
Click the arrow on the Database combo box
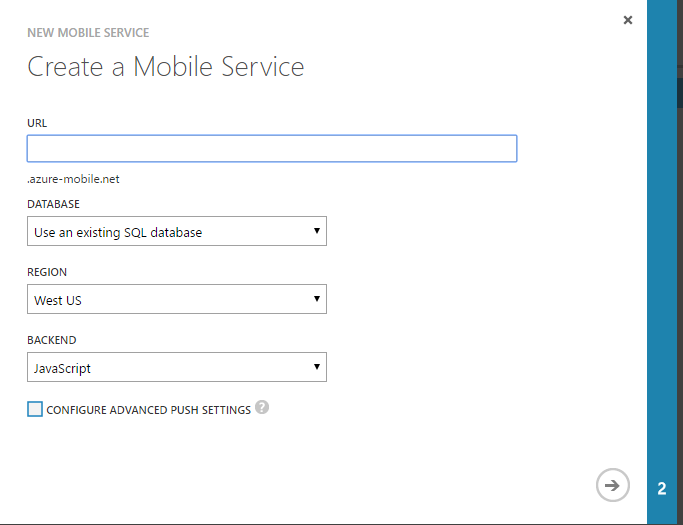[317, 232]
